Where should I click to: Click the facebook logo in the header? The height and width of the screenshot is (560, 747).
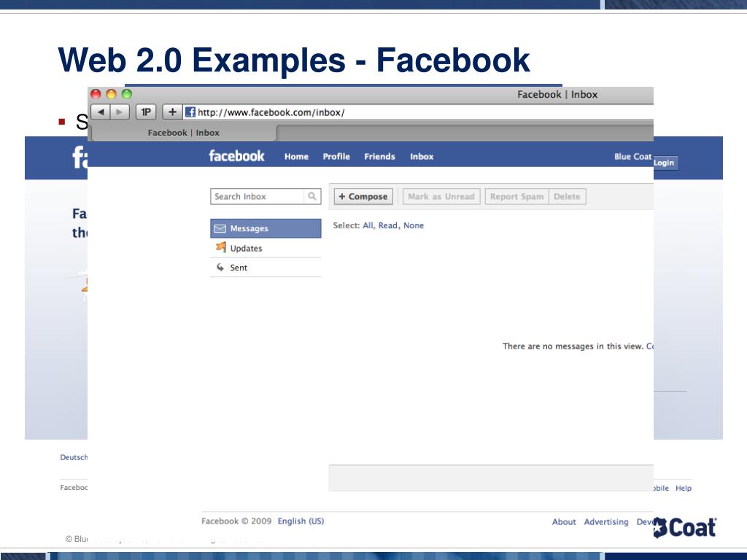pyautogui.click(x=236, y=156)
